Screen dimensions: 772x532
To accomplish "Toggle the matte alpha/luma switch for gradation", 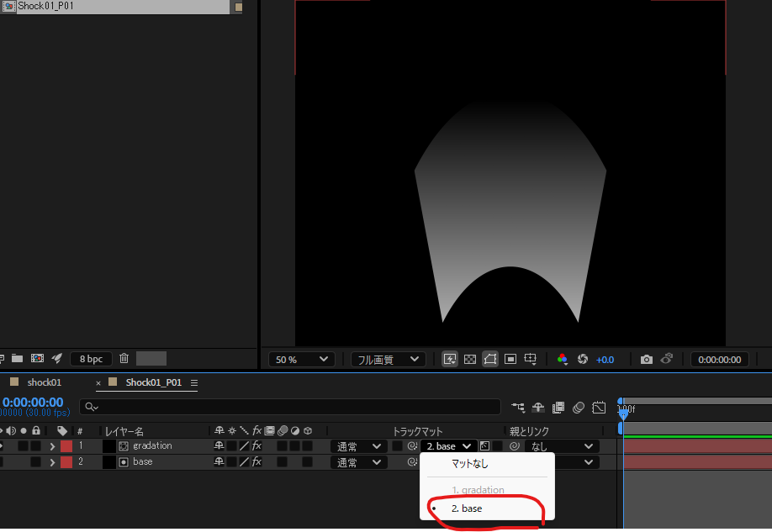I will point(484,446).
